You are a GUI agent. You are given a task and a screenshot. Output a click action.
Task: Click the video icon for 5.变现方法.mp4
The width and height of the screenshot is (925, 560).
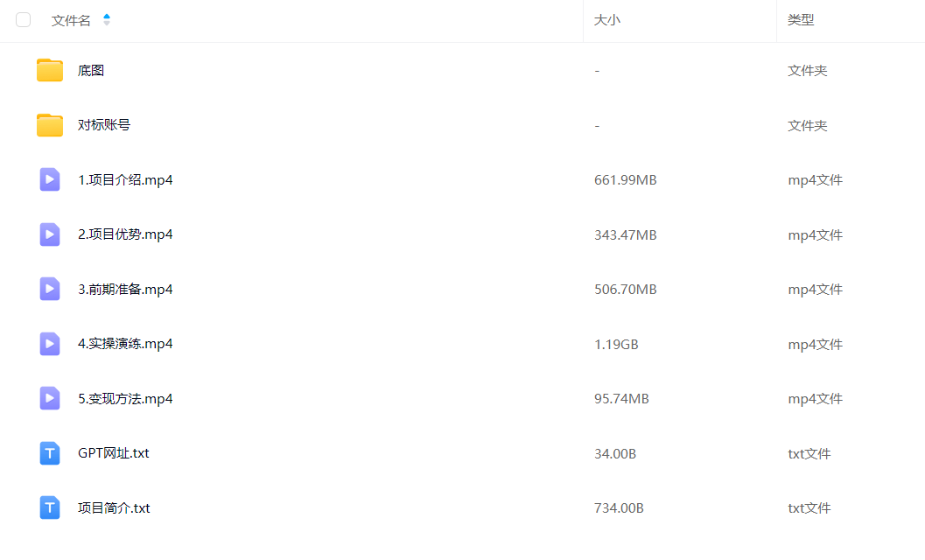(50, 398)
